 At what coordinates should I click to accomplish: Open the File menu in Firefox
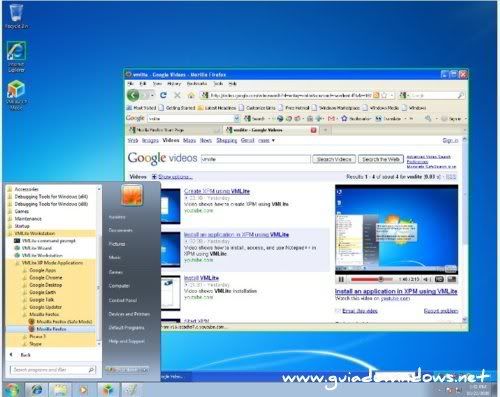pyautogui.click(x=131, y=84)
